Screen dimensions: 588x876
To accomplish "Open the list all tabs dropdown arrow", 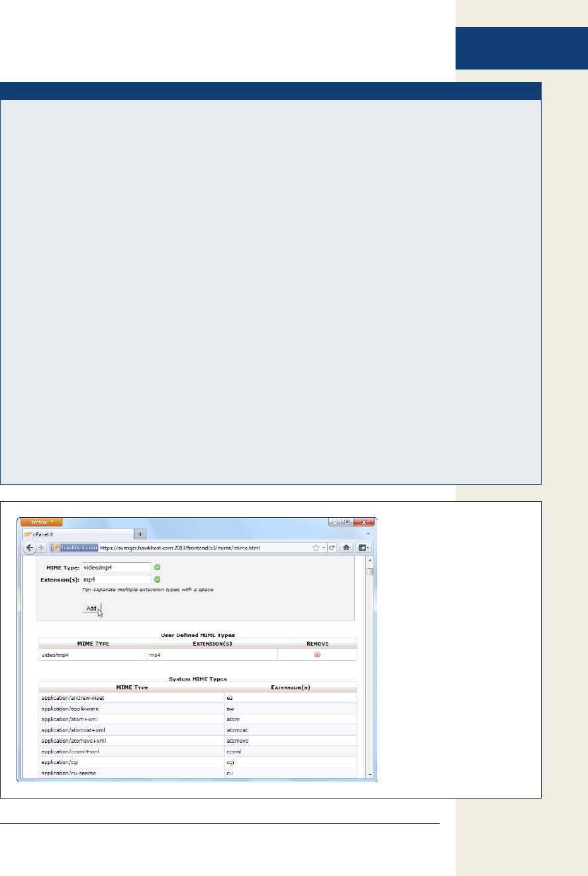I will (368, 534).
